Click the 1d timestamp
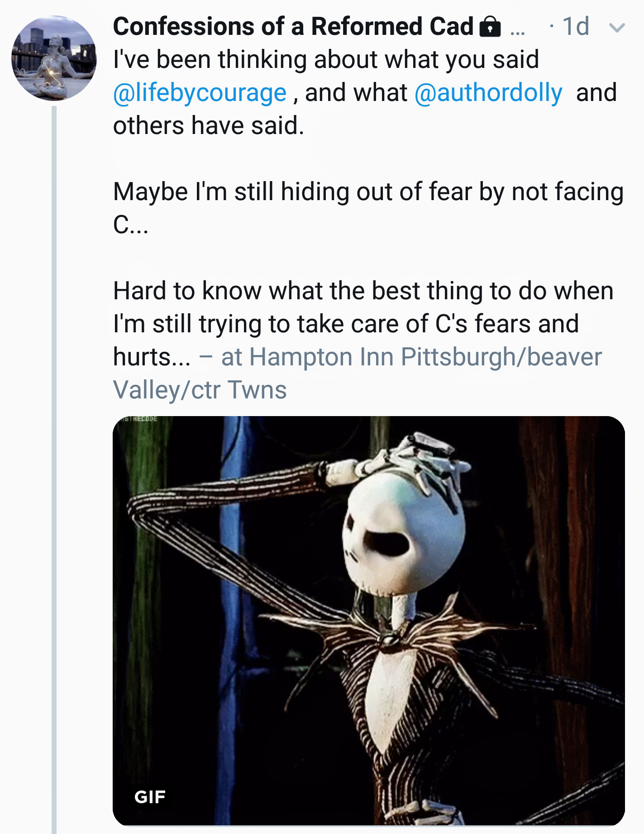The image size is (644, 834). pyautogui.click(x=575, y=26)
